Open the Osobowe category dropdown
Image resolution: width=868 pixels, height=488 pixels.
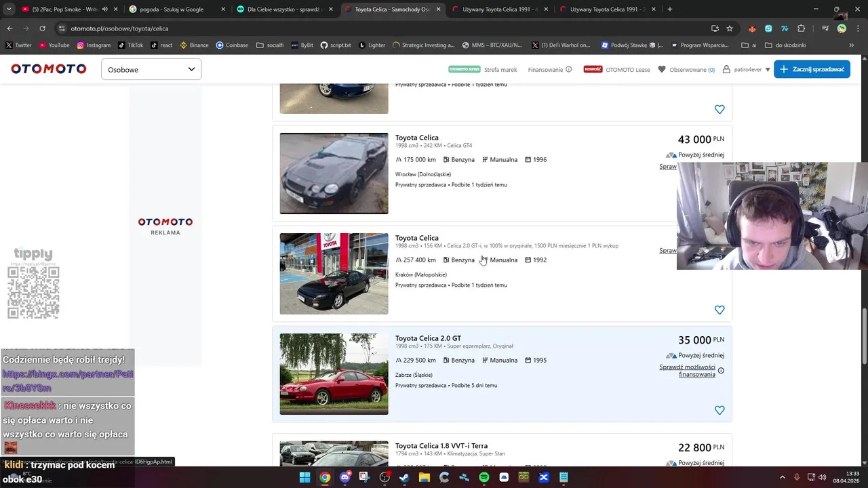(x=151, y=69)
